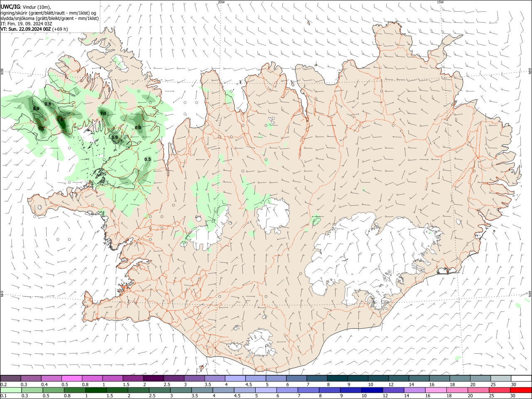Click the '15W' longitude label
Screen dimensions: 532x399
[440, 2]
